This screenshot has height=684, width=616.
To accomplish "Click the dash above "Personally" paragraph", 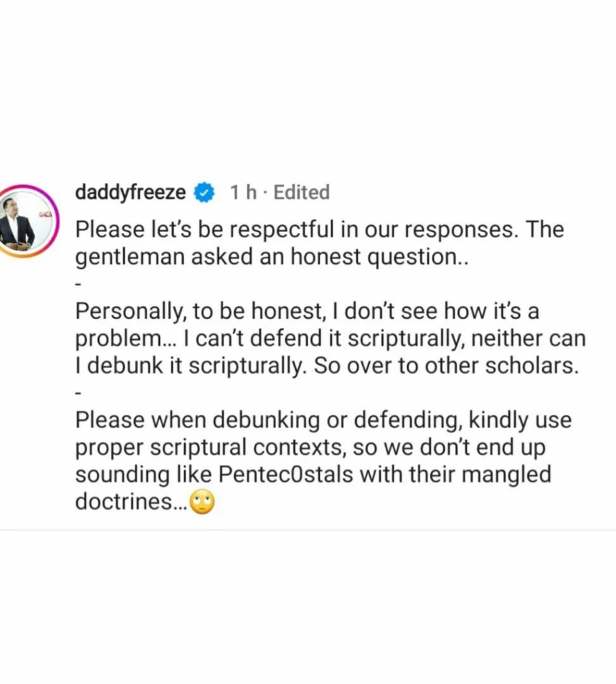I will point(78,284).
